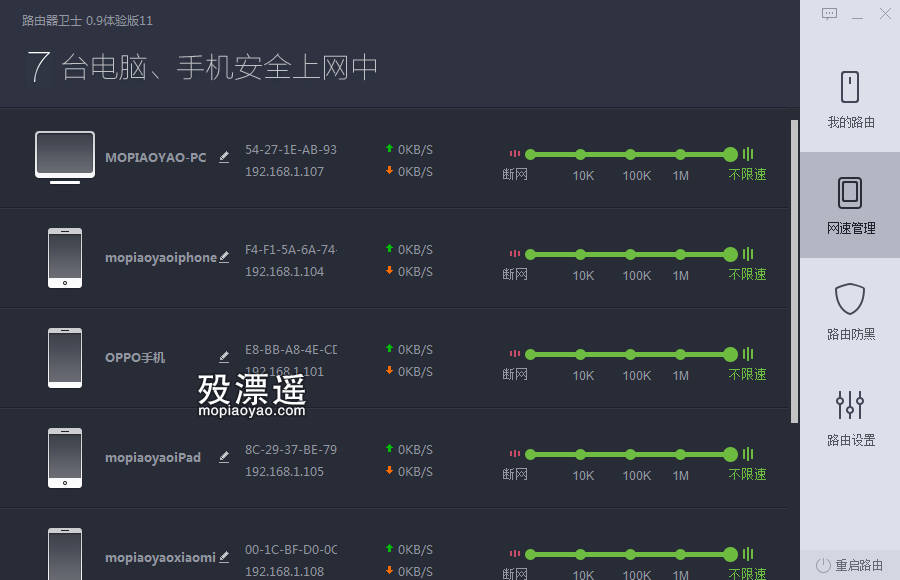
Task: Click the OPPO手机 phone icon
Action: 65,358
